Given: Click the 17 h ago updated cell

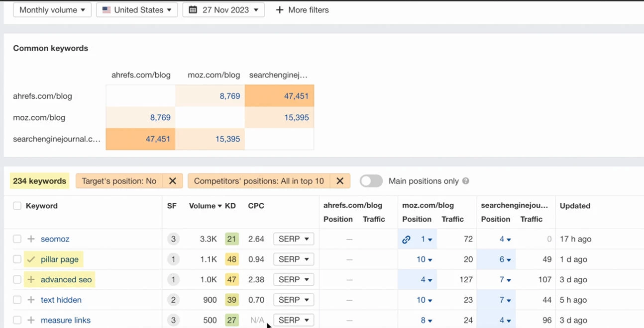Looking at the screenshot, I should [x=575, y=239].
